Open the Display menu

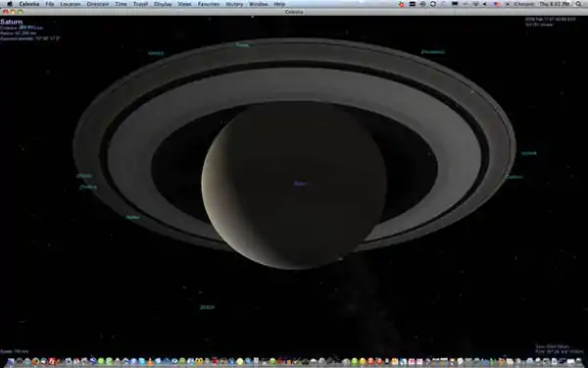point(163,4)
